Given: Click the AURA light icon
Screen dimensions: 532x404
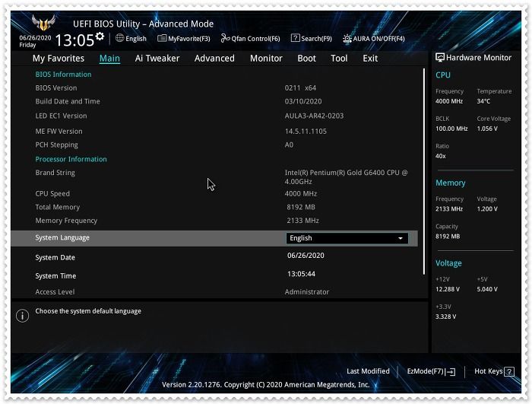Looking at the screenshot, I should [x=347, y=38].
